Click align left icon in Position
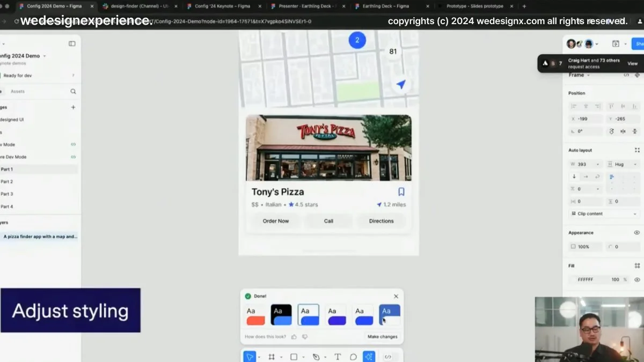The height and width of the screenshot is (362, 644). (x=574, y=107)
